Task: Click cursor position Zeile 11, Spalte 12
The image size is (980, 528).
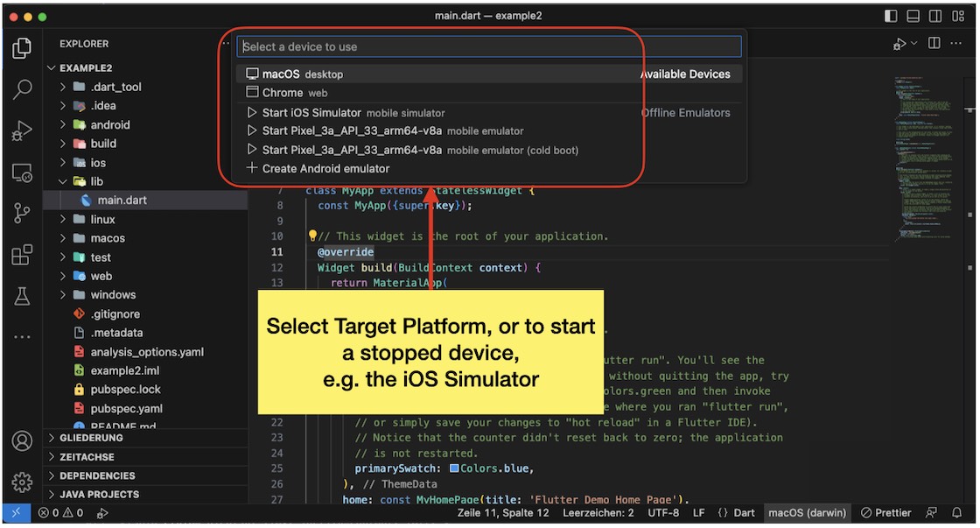Action: click(x=503, y=513)
